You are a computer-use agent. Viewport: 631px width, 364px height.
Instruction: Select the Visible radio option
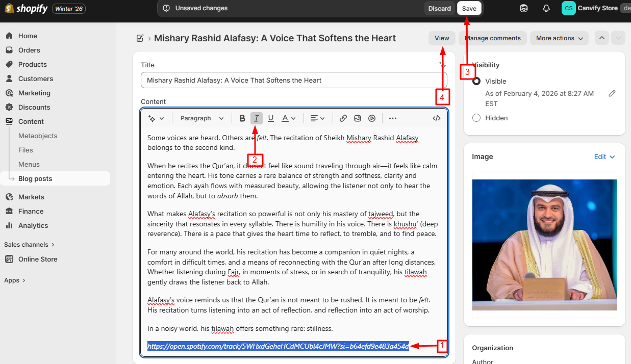click(x=476, y=81)
